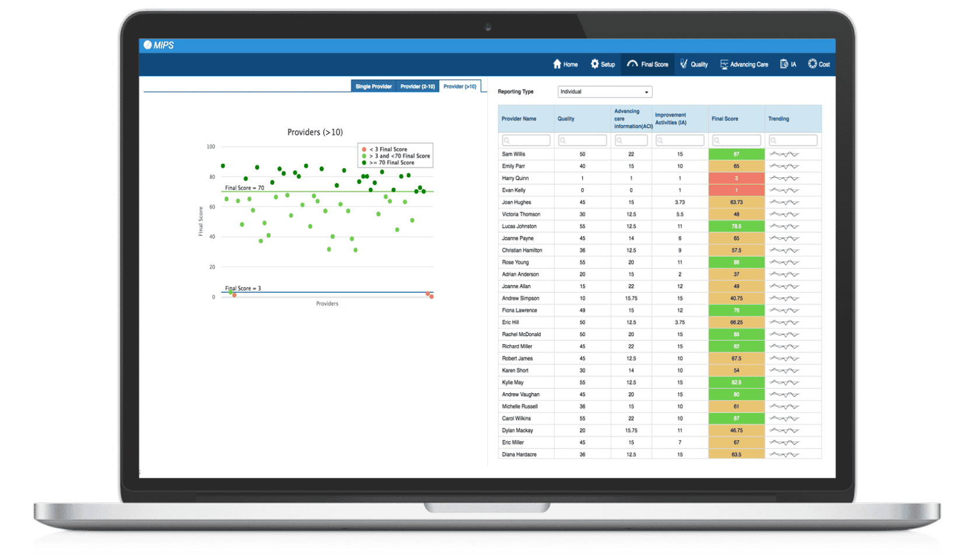The width and height of the screenshot is (975, 560).
Task: Click the MIPS logo icon
Action: tap(148, 45)
